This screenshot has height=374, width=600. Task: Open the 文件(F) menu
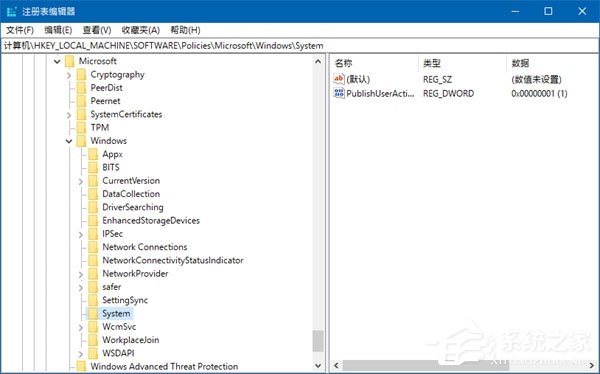[x=20, y=30]
